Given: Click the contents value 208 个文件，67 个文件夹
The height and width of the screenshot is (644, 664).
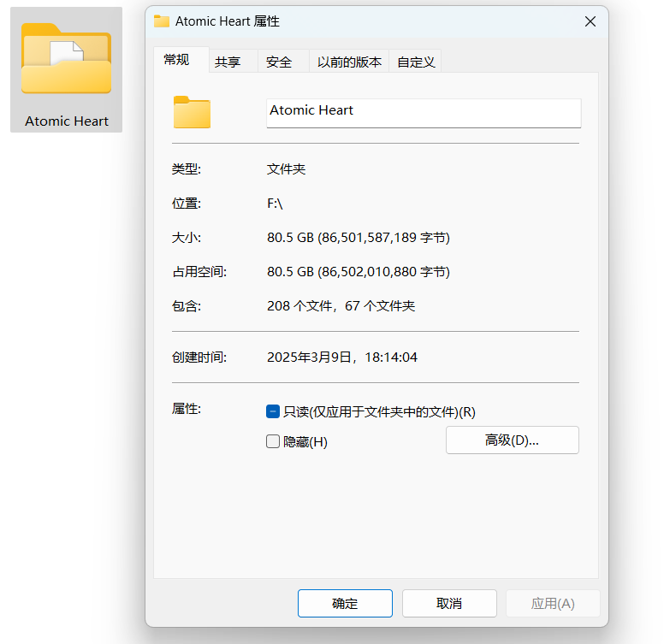Looking at the screenshot, I should click(341, 306).
